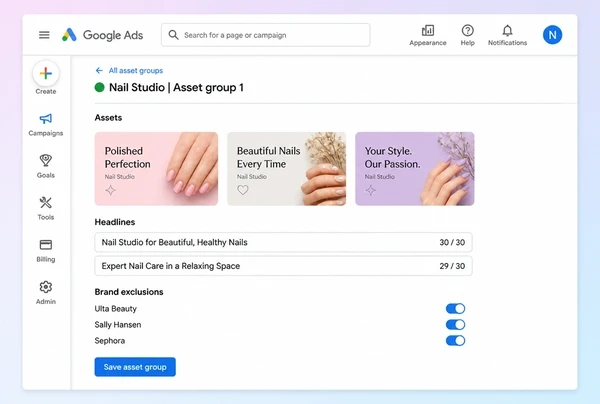The image size is (600, 404).
Task: Click the green status dot for asset group
Action: tap(99, 87)
